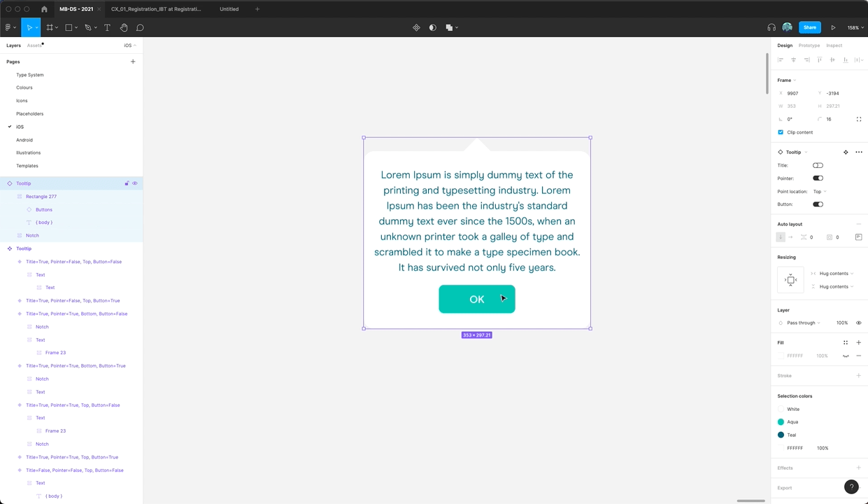Select the Android page in the list
Viewport: 868px width, 504px height.
pos(24,140)
